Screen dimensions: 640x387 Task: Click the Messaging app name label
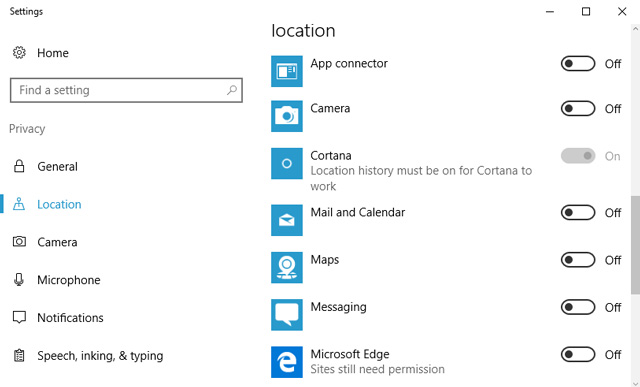point(338,307)
